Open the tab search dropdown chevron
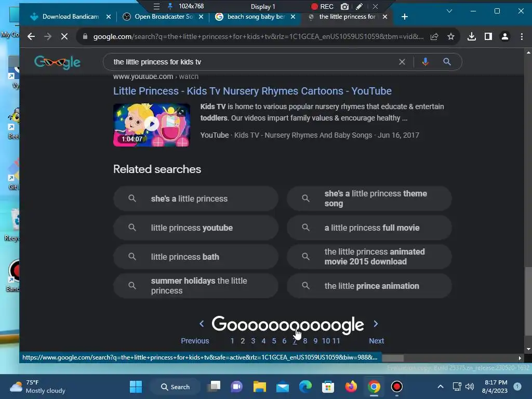 click(449, 11)
